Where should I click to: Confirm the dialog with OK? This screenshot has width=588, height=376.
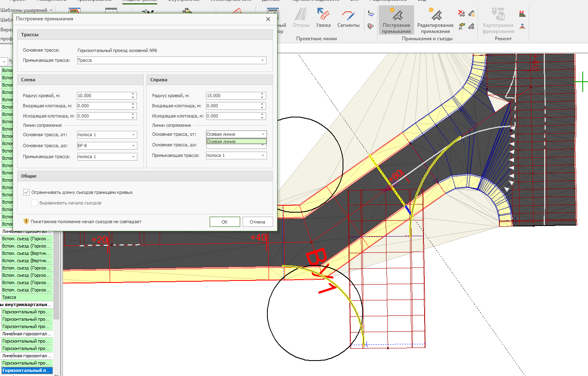(x=224, y=222)
